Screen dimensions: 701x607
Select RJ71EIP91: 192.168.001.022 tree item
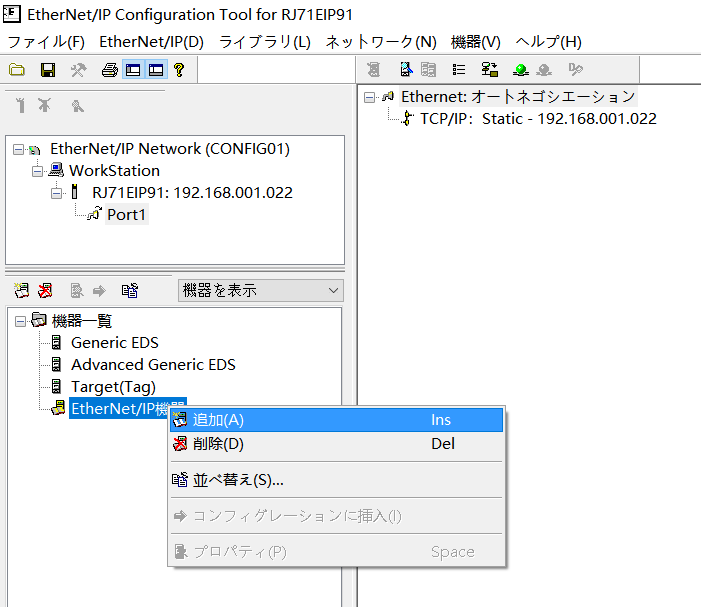pyautogui.click(x=192, y=193)
